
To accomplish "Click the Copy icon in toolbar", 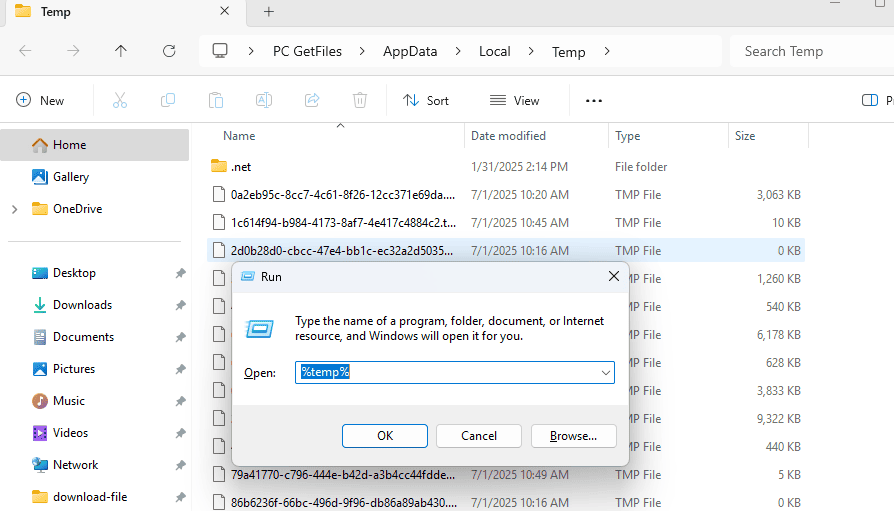I will coord(168,100).
